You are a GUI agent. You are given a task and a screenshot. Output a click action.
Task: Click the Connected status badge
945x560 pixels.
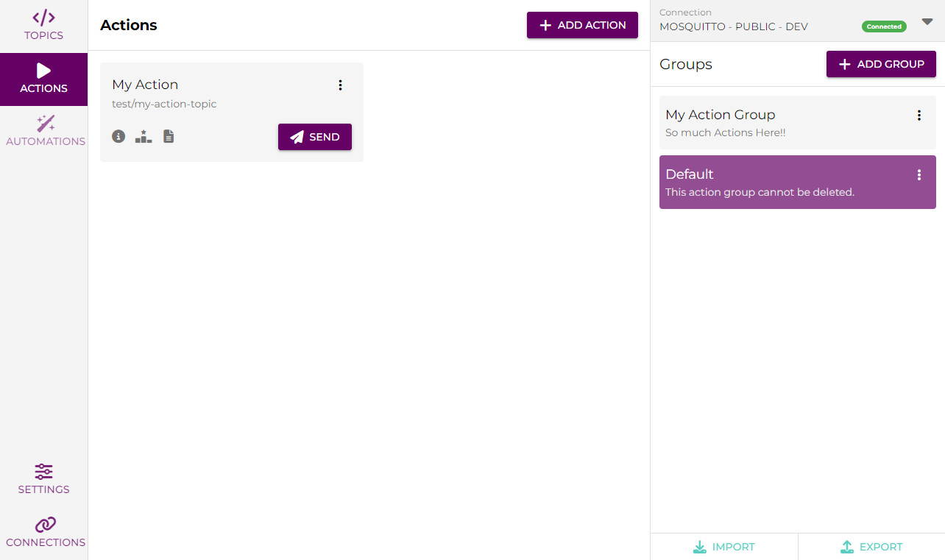[884, 26]
